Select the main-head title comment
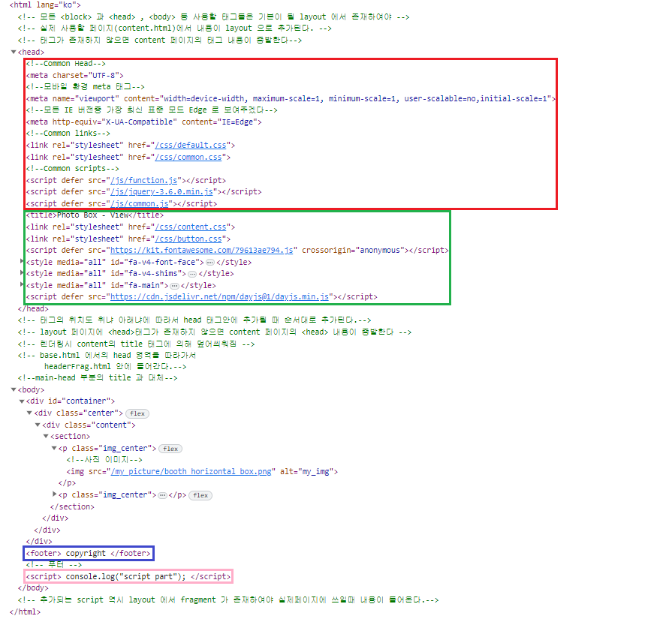 click(x=98, y=378)
